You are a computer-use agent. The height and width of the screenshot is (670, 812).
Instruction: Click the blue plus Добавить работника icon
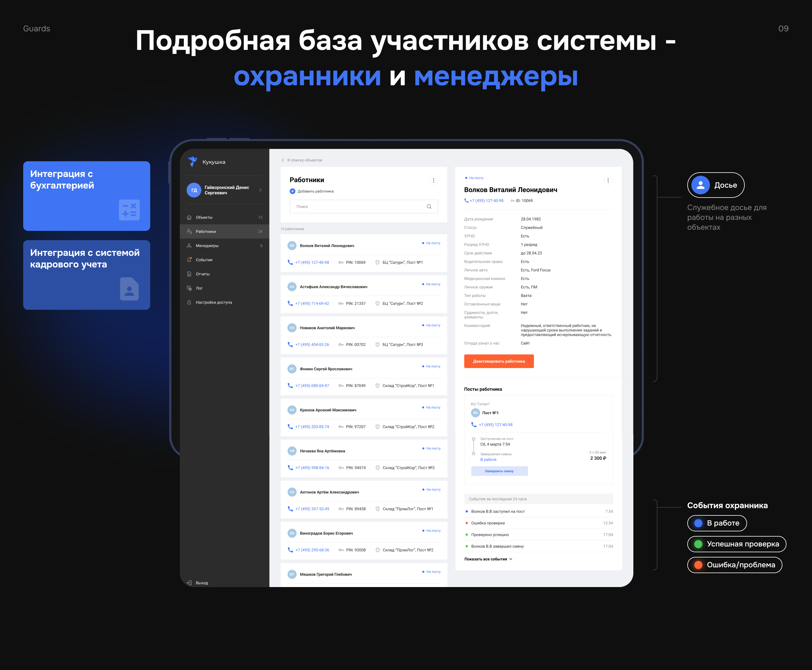(293, 191)
